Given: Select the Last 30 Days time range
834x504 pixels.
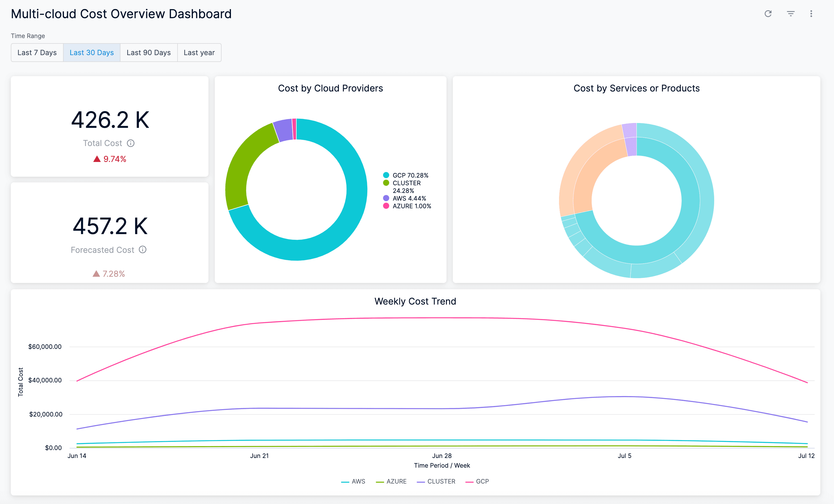Looking at the screenshot, I should (x=92, y=53).
